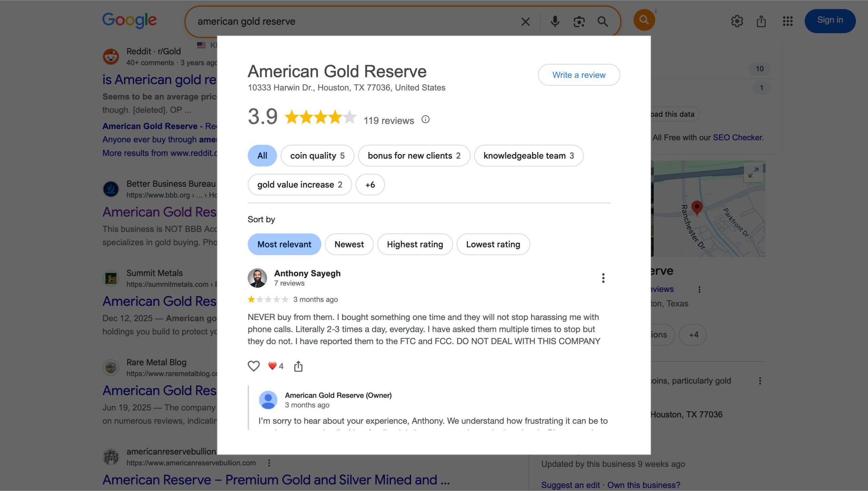Click the +4 chip in the knowledge panel
This screenshot has height=491, width=868.
693,335
